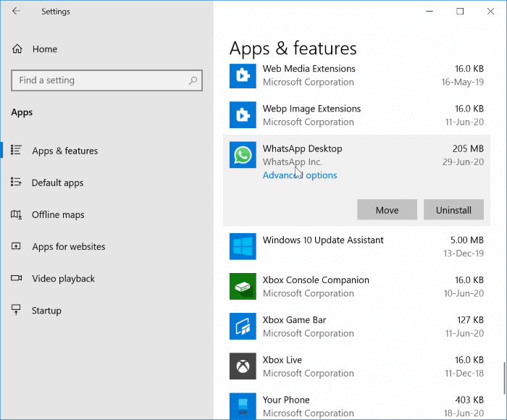This screenshot has width=507, height=420.
Task: Click the vertical scrollbar thumb
Action: pyautogui.click(x=504, y=379)
